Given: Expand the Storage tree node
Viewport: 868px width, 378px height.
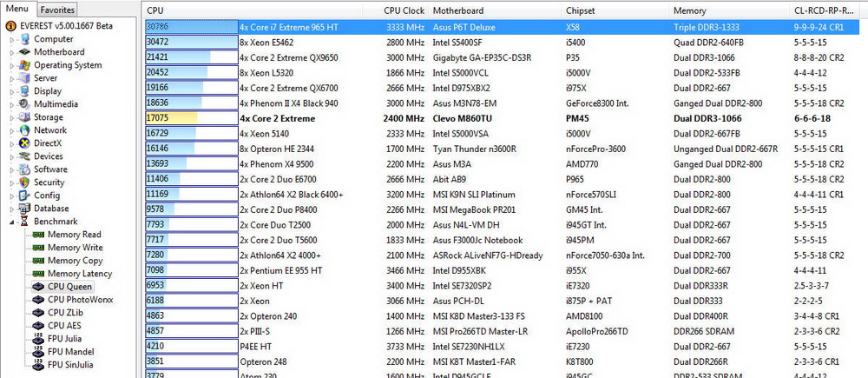Looking at the screenshot, I should (x=12, y=117).
